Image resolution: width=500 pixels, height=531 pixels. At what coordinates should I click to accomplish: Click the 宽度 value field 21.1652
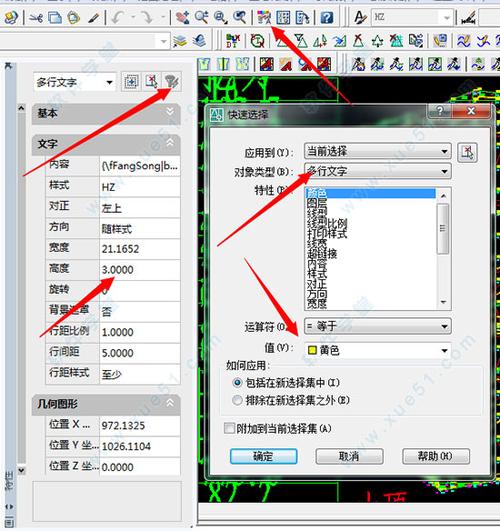(x=140, y=249)
